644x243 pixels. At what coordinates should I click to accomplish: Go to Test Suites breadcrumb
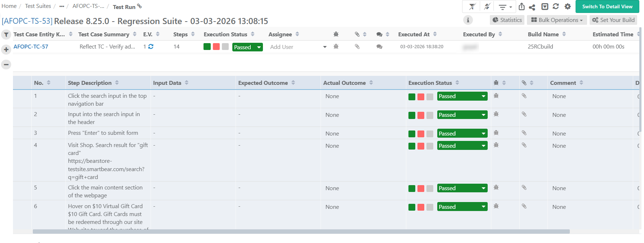(38, 6)
